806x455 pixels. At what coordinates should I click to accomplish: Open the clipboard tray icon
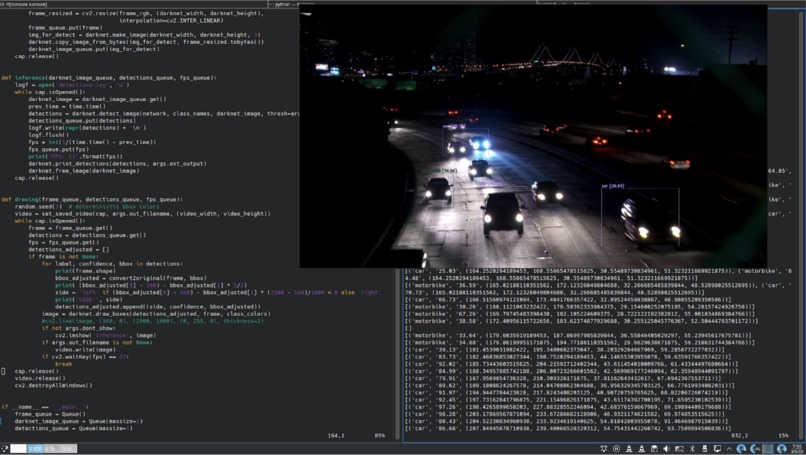point(654,449)
